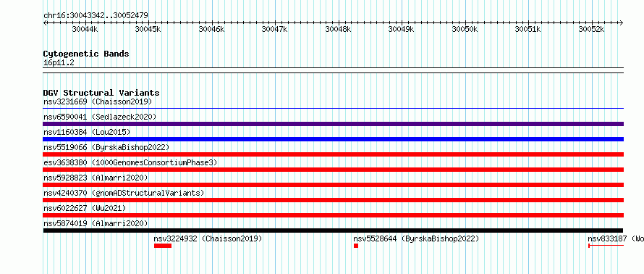Open variant nsv6590041 (Sedlazeck2020) label
The image size is (644, 274).
pyautogui.click(x=100, y=117)
